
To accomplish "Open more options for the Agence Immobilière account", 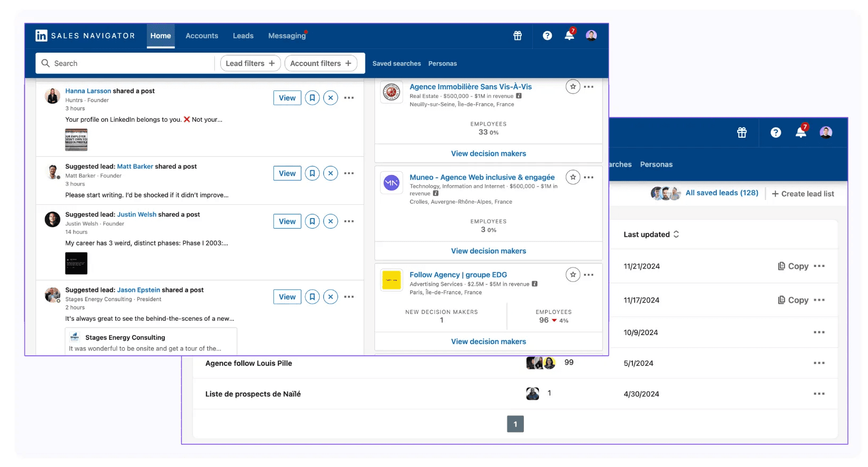I will click(x=589, y=87).
